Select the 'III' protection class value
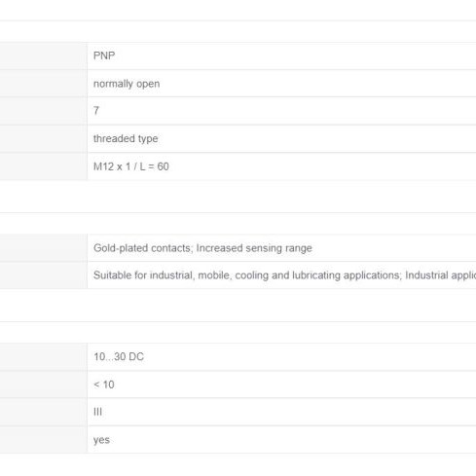The width and height of the screenshot is (476, 476). coord(97,412)
